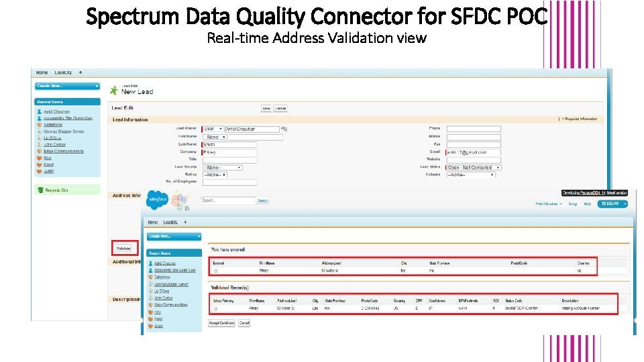Click the Save button in Lead Edit
Image resolution: width=644 pixels, height=362 pixels.
pyautogui.click(x=266, y=109)
